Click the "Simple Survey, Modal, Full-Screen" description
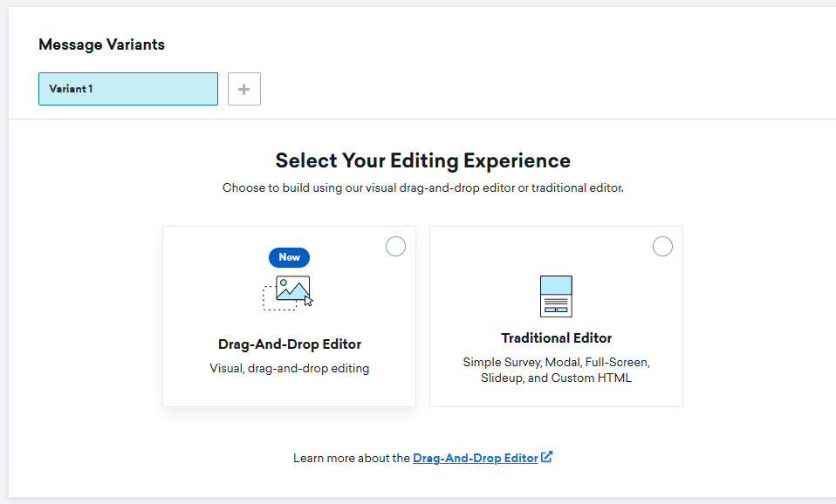 556,362
